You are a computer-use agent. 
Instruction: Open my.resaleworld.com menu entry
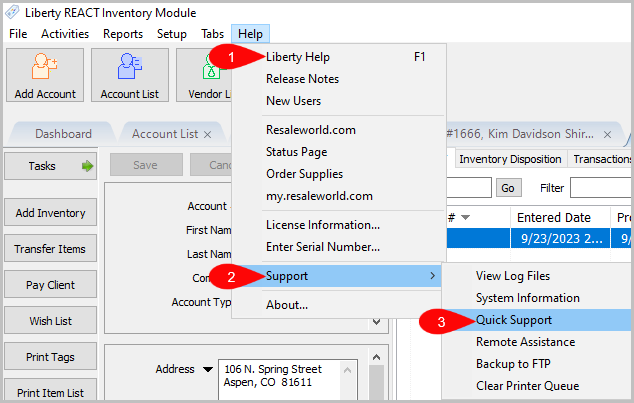339,196
